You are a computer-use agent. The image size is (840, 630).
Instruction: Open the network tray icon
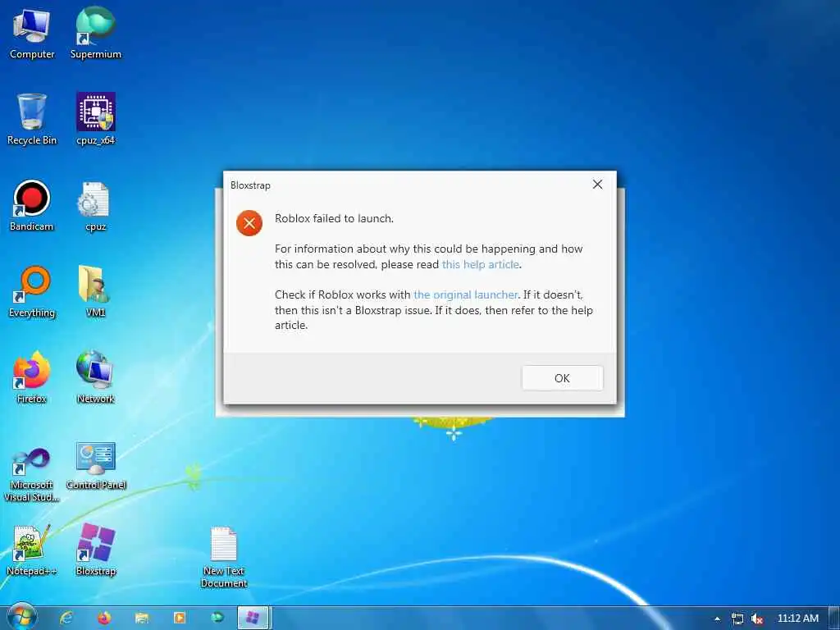coord(737,619)
